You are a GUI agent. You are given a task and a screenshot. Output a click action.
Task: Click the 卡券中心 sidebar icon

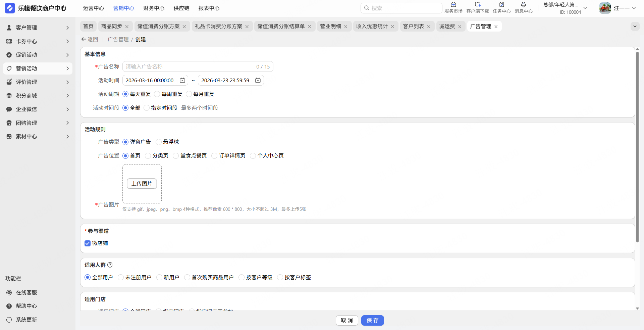coord(9,41)
